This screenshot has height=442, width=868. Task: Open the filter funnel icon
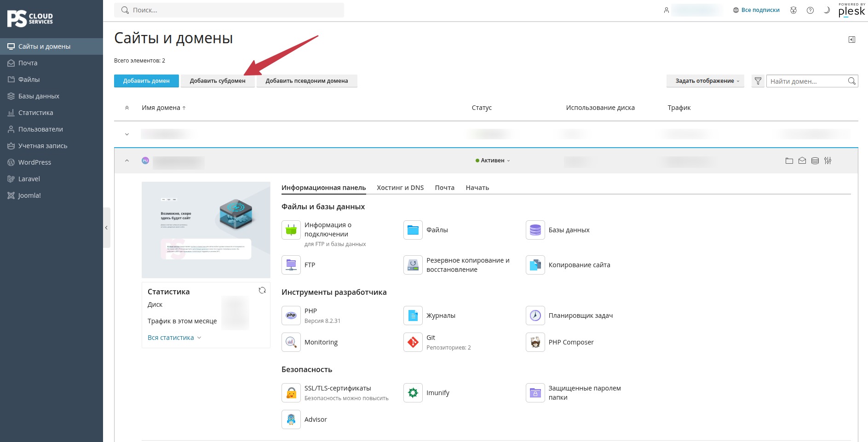[x=758, y=81]
